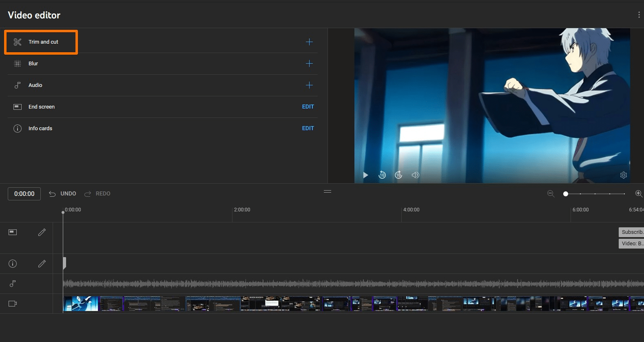Click the End screen icon
Screen dimensions: 644x342
coord(18,107)
